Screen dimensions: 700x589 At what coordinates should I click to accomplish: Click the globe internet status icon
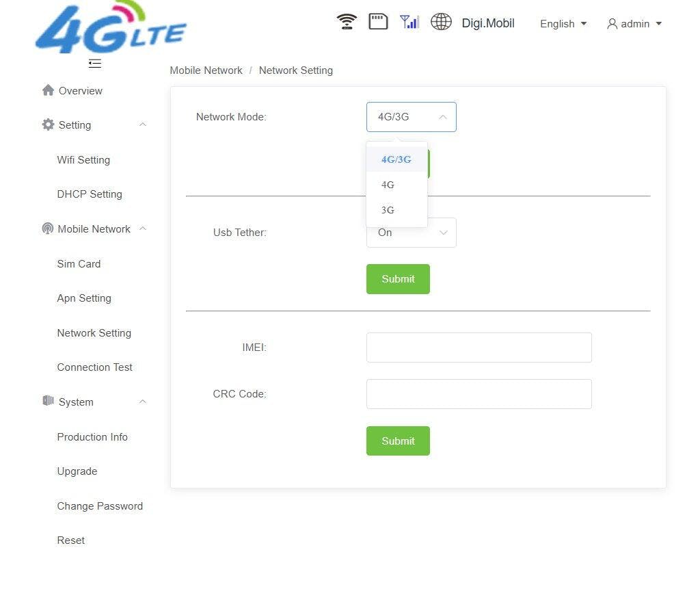pos(441,22)
